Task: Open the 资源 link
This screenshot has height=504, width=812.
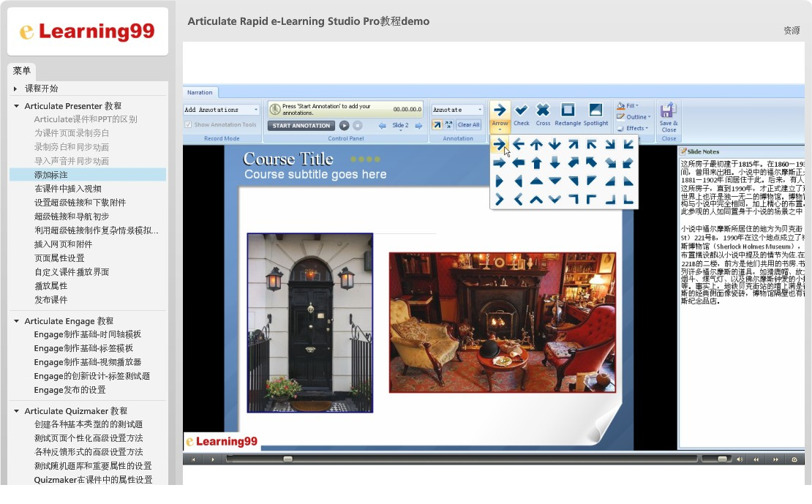Action: click(792, 31)
